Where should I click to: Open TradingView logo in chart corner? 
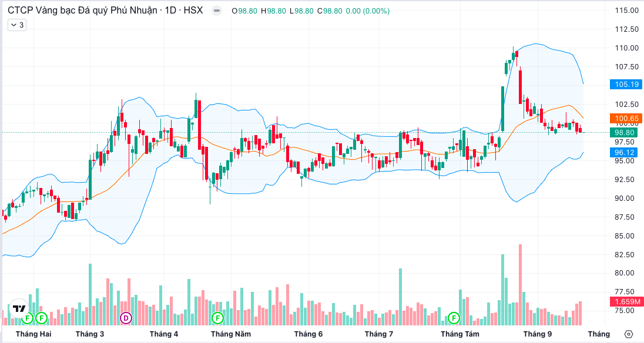click(x=18, y=310)
